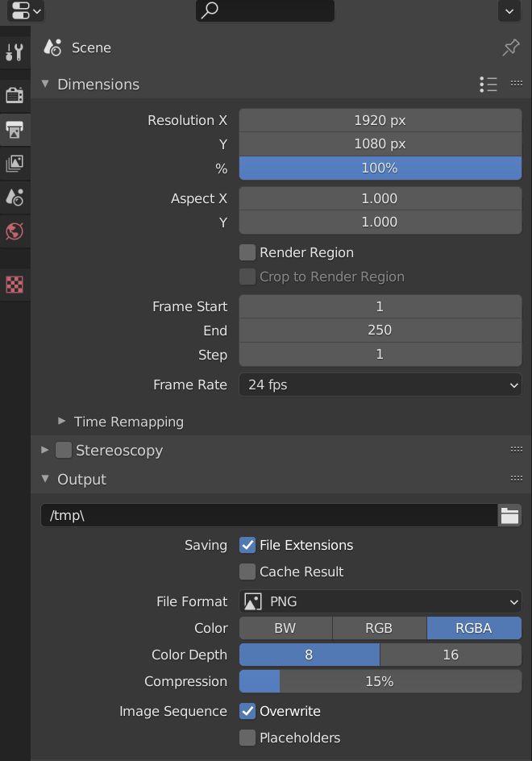Click the Scene name label

[91, 48]
